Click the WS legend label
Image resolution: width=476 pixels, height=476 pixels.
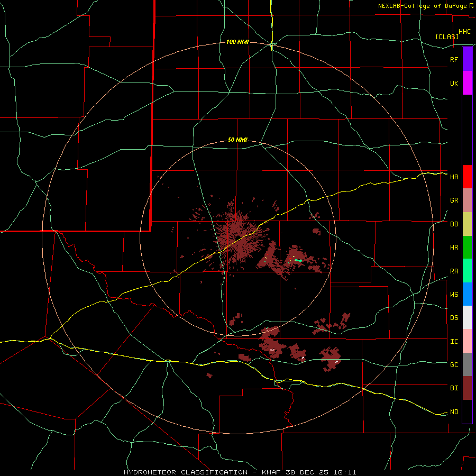[454, 295]
